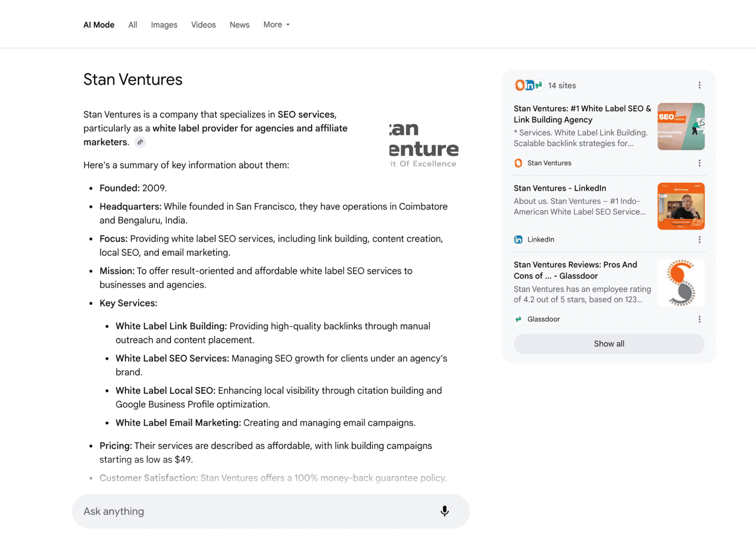
Task: Click the 'Glassdoor' source name label
Action: (x=543, y=319)
